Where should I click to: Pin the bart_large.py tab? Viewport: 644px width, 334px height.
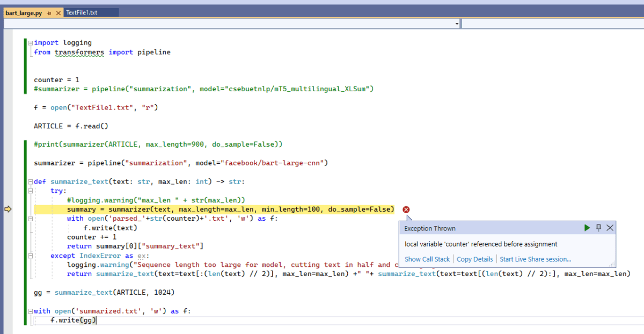49,12
